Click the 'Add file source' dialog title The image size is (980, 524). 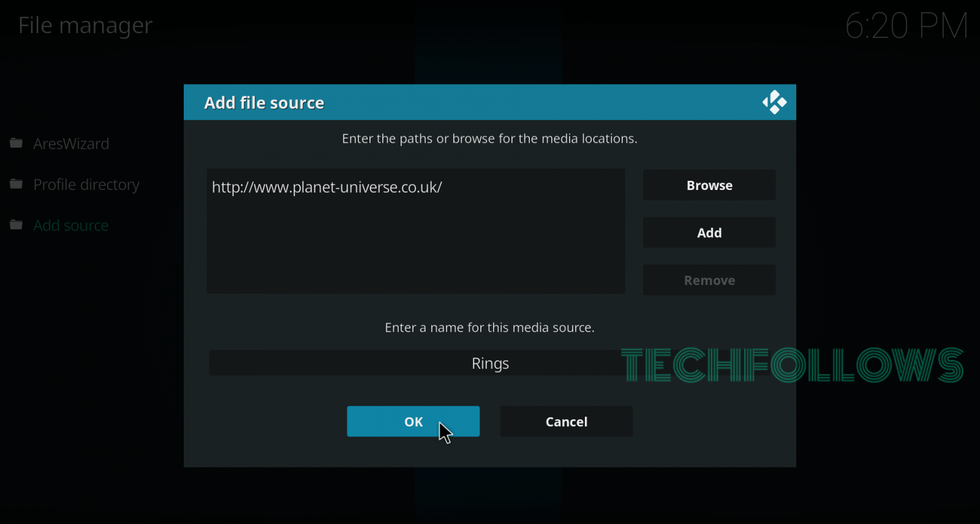264,103
